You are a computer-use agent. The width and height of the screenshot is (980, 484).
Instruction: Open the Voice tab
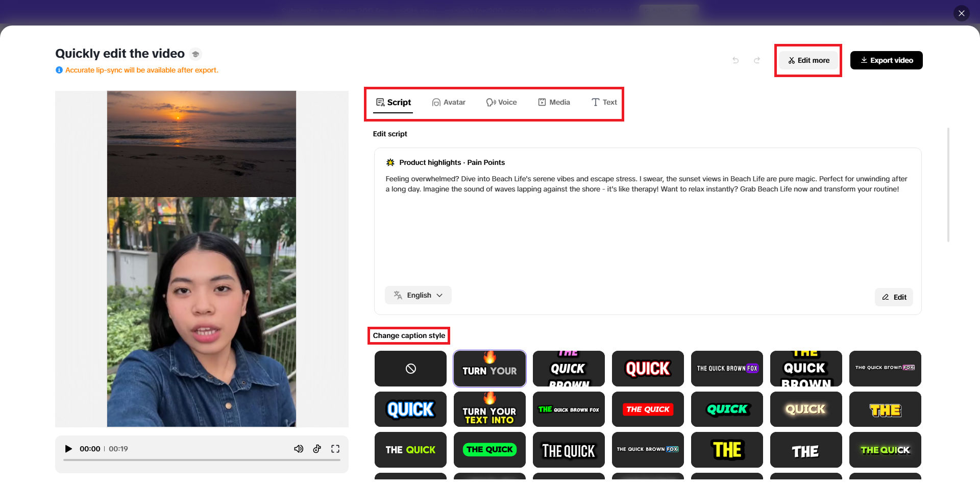click(502, 102)
